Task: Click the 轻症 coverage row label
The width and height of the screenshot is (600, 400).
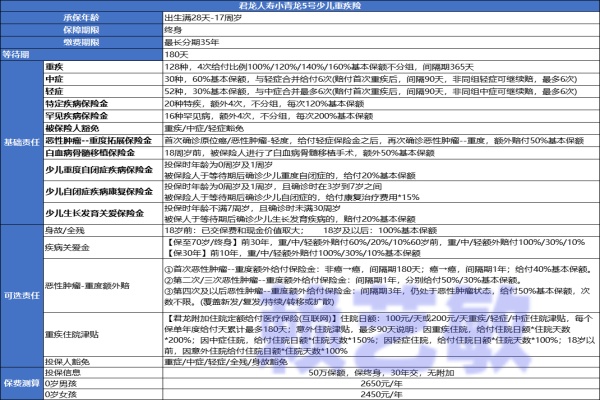Action: [x=55, y=89]
